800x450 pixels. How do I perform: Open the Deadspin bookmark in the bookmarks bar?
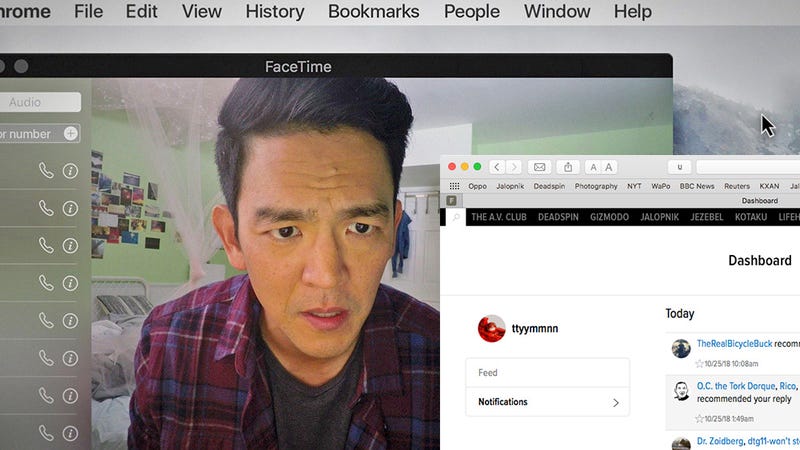pos(549,186)
